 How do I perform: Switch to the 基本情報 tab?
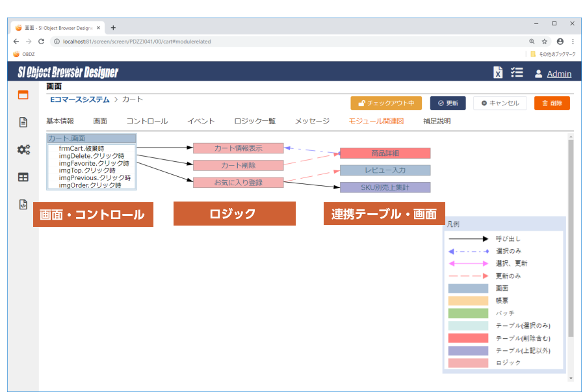pos(60,122)
